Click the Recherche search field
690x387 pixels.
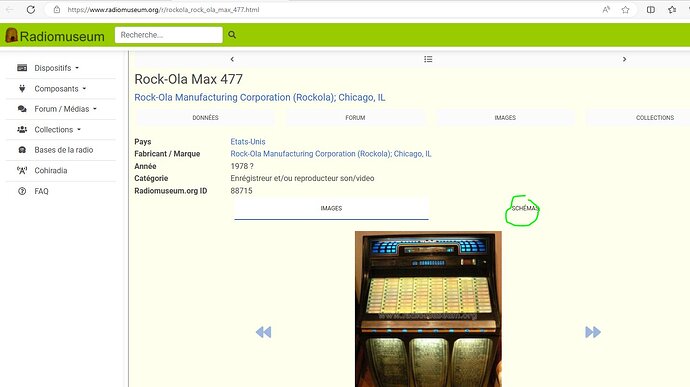(x=169, y=35)
